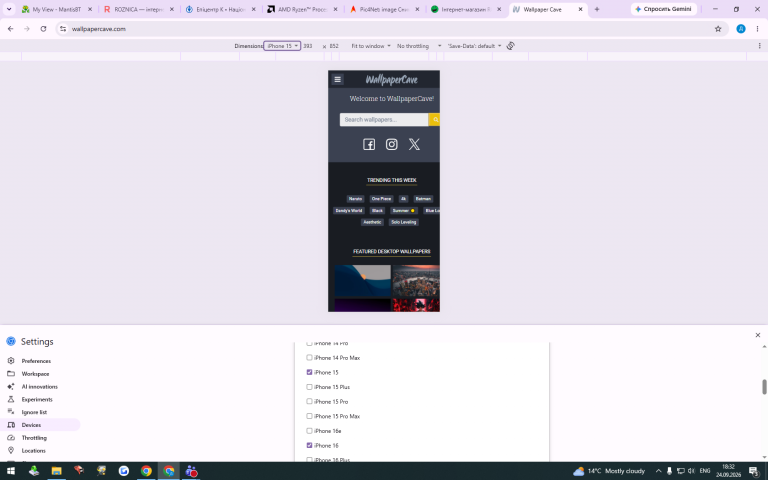Open the AI innovations settings tab
The width and height of the screenshot is (768, 480).
41,386
